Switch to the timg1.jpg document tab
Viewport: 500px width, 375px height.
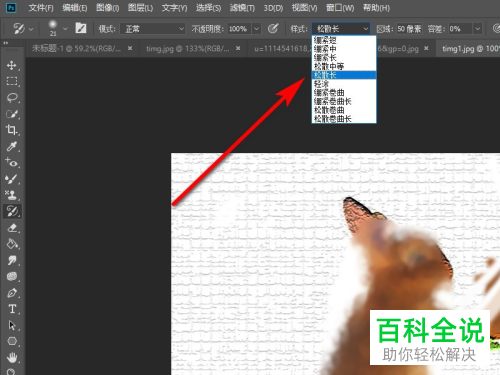tap(469, 49)
